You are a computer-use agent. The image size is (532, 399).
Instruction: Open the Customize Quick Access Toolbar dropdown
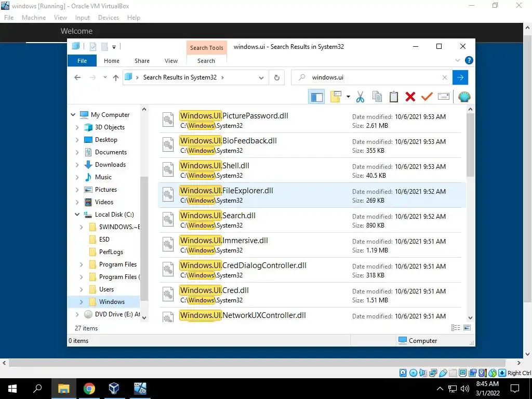114,47
